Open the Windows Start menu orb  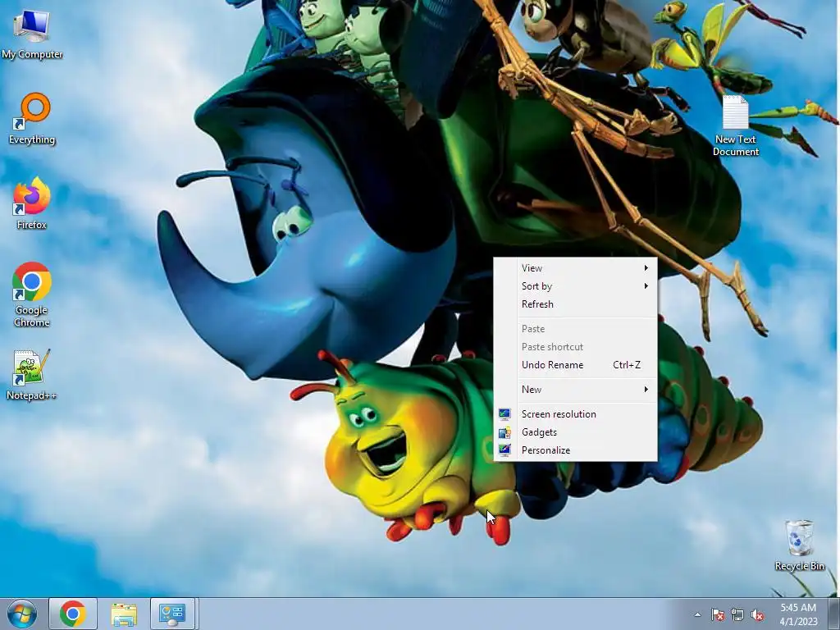coord(22,614)
